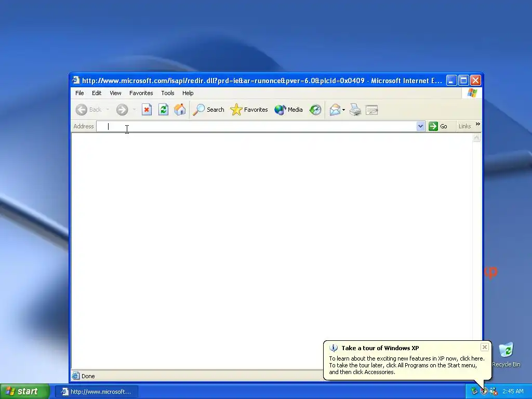
Task: Click the Mail envelope icon
Action: [x=335, y=110]
